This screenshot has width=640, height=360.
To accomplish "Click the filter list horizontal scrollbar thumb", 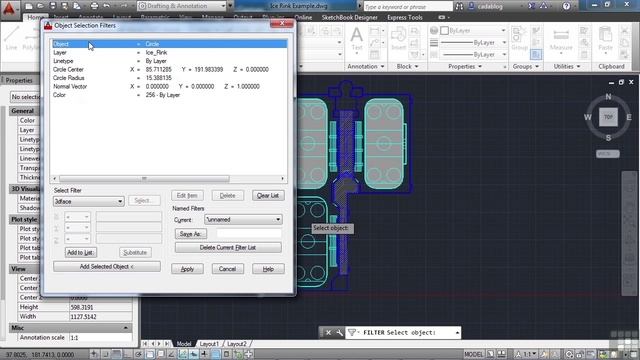I will (144, 179).
